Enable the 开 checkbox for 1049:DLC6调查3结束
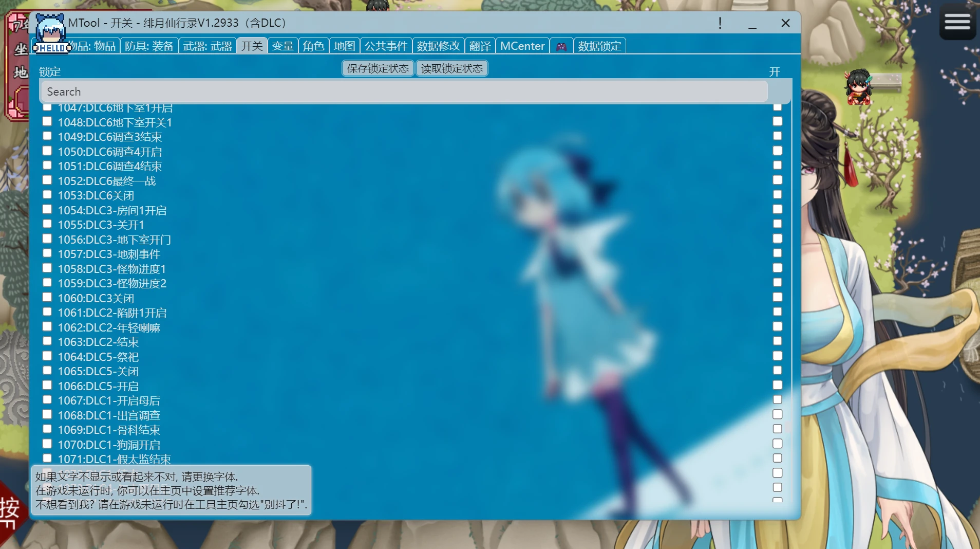980x549 pixels. pyautogui.click(x=778, y=136)
